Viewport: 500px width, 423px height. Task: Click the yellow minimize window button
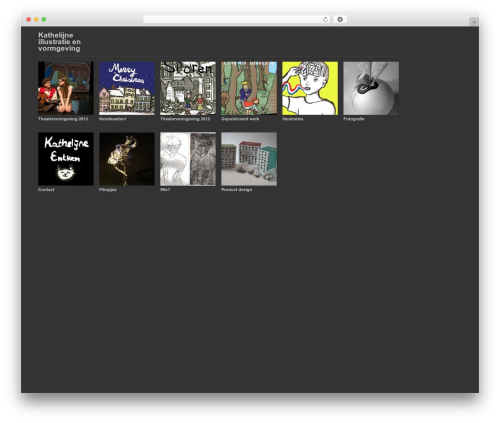tap(36, 19)
